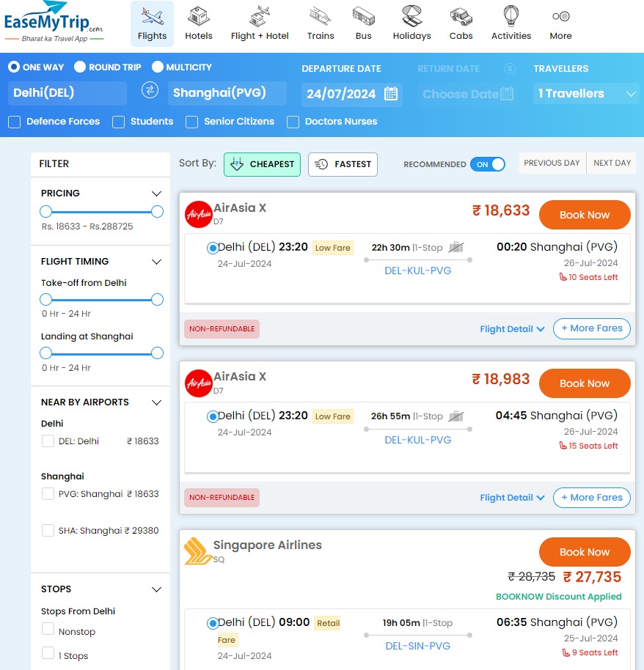Click seat icon beside 15 Seats Left
The height and width of the screenshot is (670, 644).
[563, 445]
